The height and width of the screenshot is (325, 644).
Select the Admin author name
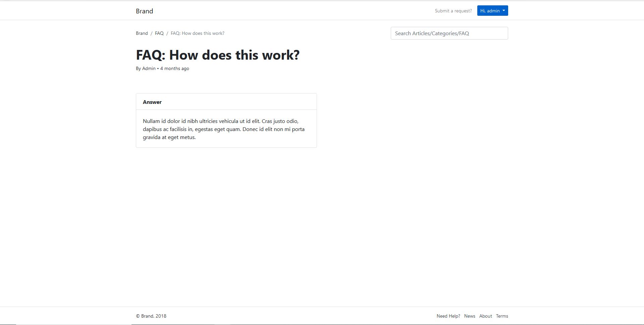[149, 68]
